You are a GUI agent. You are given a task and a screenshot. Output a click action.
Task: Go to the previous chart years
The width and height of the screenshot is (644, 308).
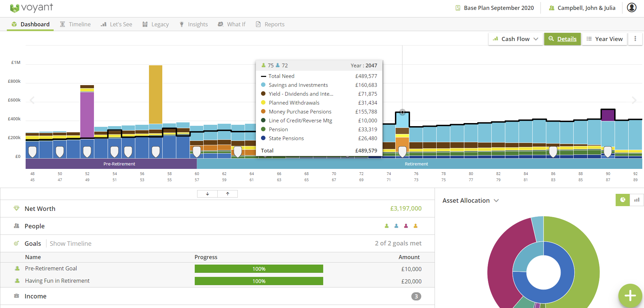coord(32,100)
